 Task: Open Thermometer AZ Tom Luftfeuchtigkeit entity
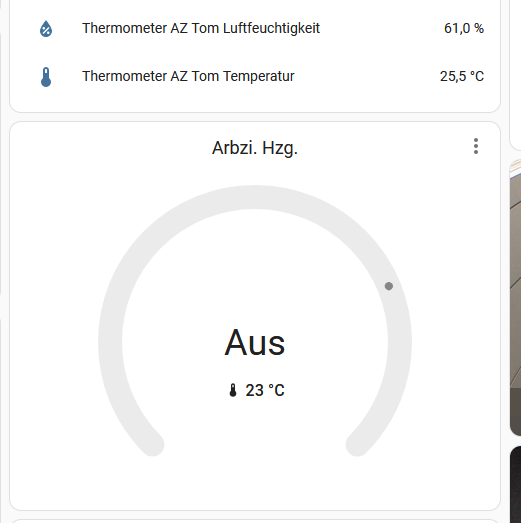(255, 28)
